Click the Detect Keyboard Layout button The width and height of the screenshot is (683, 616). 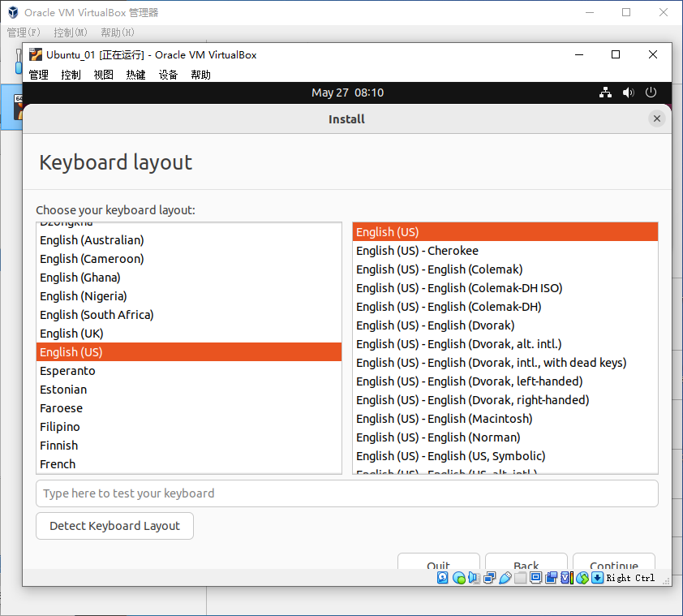tap(114, 526)
